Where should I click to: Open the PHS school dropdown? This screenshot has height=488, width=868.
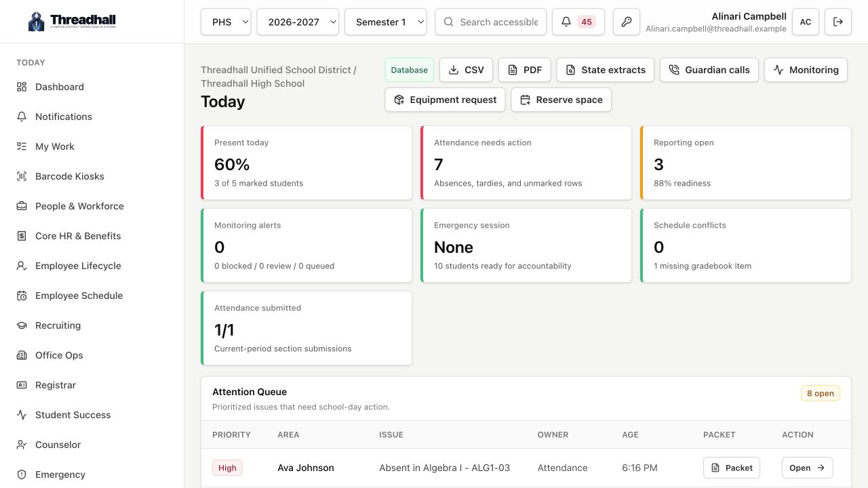[226, 22]
